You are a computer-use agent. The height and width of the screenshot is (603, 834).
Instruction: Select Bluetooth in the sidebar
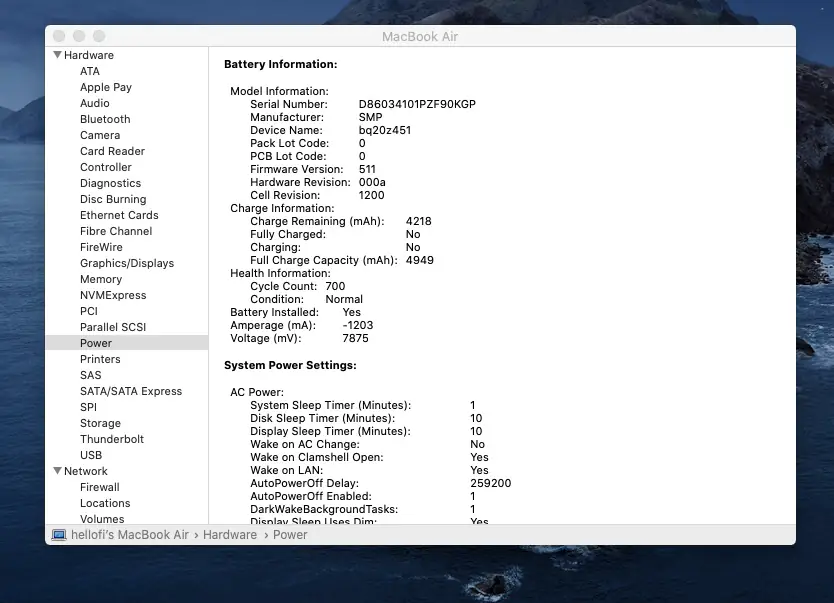105,119
